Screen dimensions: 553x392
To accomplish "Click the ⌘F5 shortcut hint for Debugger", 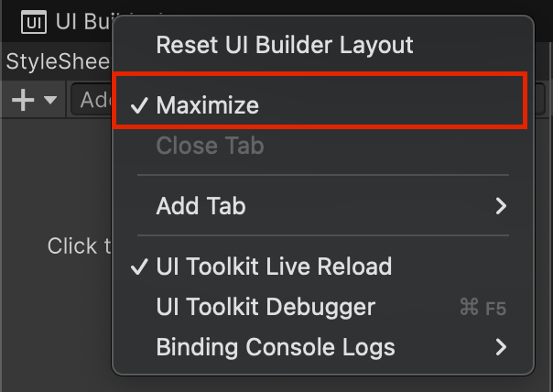I will click(483, 308).
